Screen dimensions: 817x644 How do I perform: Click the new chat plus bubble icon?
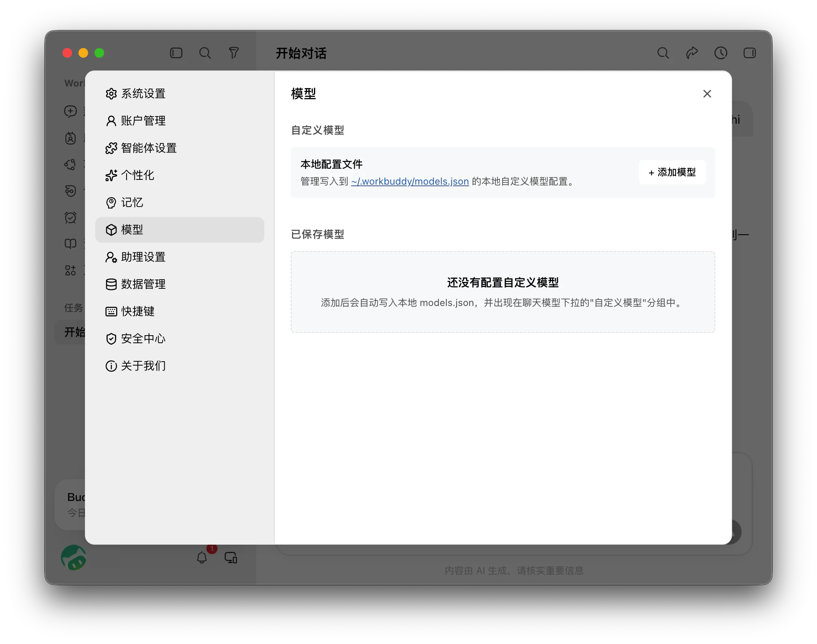tap(70, 111)
